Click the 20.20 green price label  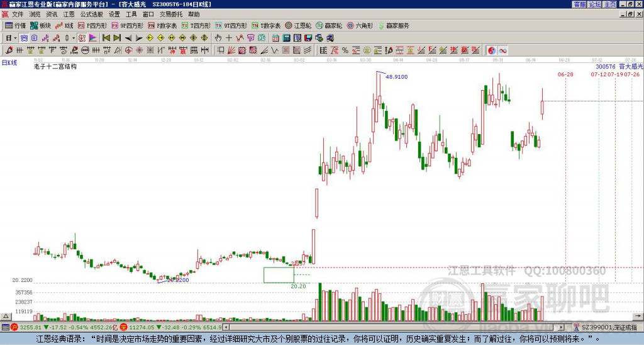298,286
